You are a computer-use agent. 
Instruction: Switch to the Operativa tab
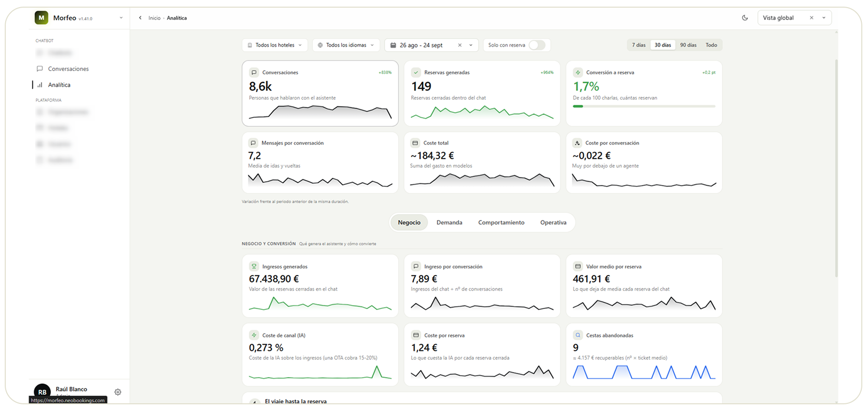553,223
